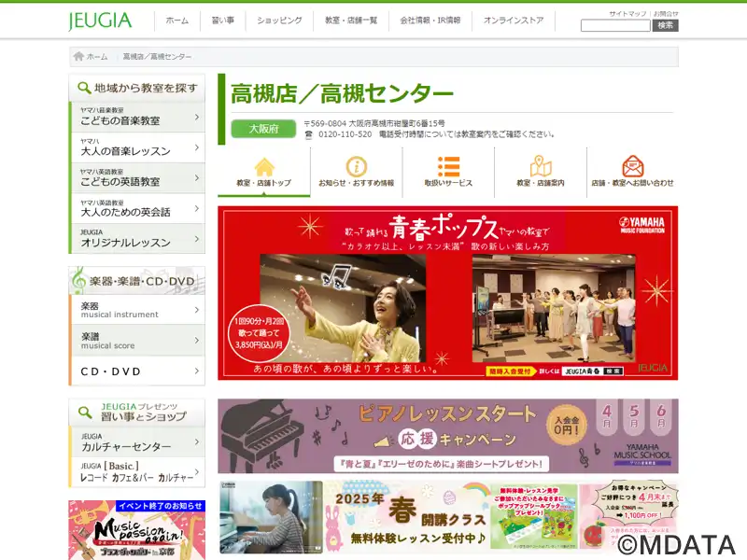Click the 店舗・教室へお問い合わせ envelope icon
Screen dimensions: 747x560
(x=633, y=166)
